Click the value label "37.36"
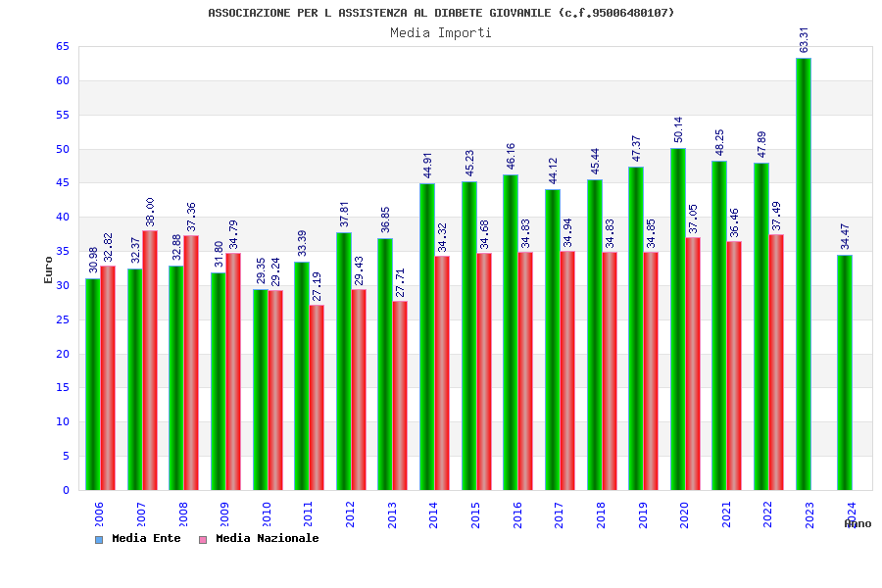This screenshot has height=588, width=882. tap(191, 218)
